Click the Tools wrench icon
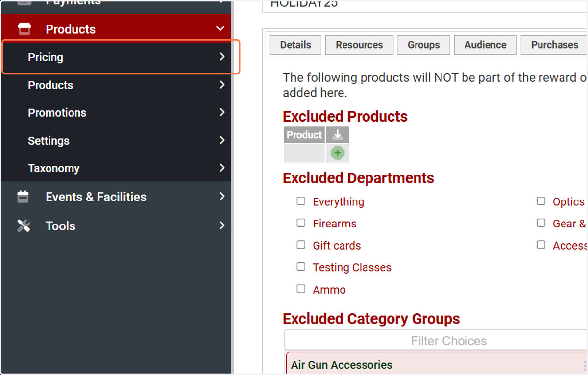Viewport: 588px width, 375px height. pyautogui.click(x=24, y=225)
